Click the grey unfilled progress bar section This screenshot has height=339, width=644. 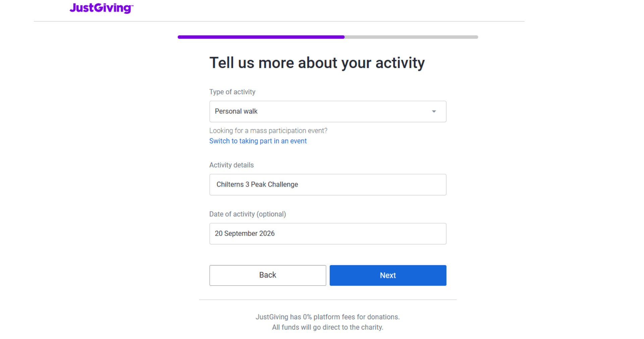(411, 37)
